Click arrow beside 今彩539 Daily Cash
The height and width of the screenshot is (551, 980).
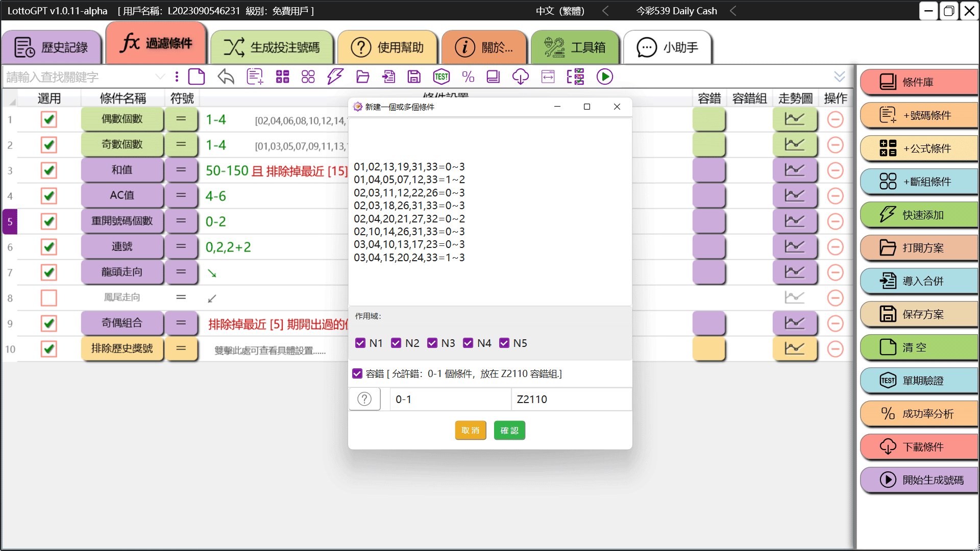733,11
